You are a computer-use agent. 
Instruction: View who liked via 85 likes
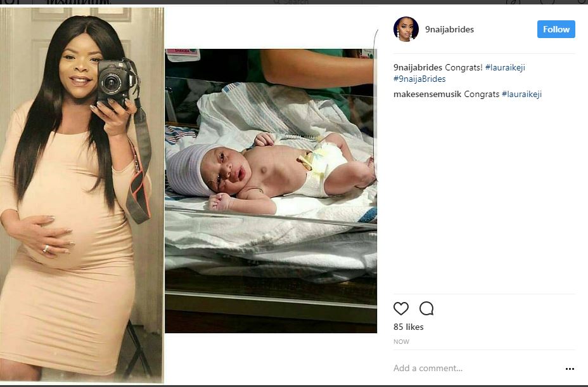[x=409, y=327]
